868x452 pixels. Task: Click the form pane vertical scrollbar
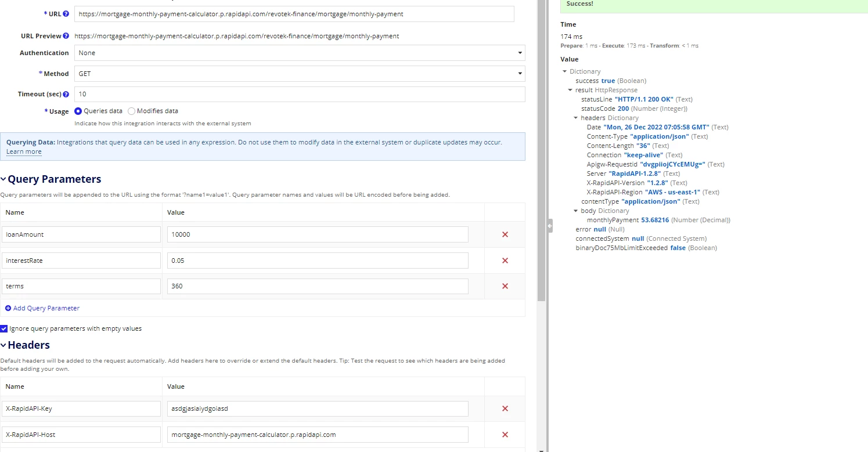tap(541, 151)
